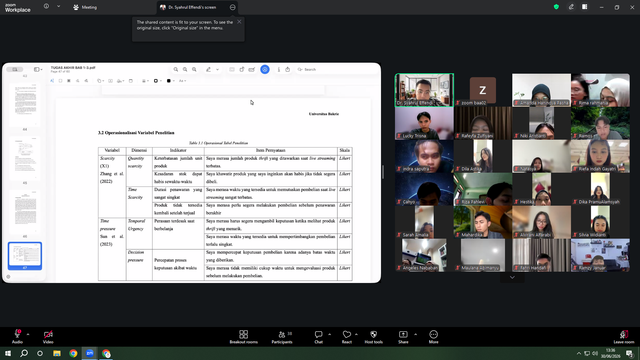Image resolution: width=640 pixels, height=360 pixels.
Task: Select the text selection tool in markup bar
Action: 52,81
